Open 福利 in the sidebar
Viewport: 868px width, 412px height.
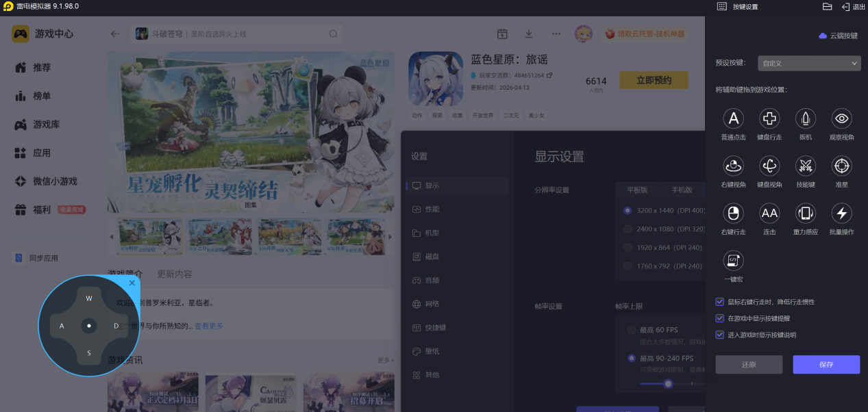(42, 209)
